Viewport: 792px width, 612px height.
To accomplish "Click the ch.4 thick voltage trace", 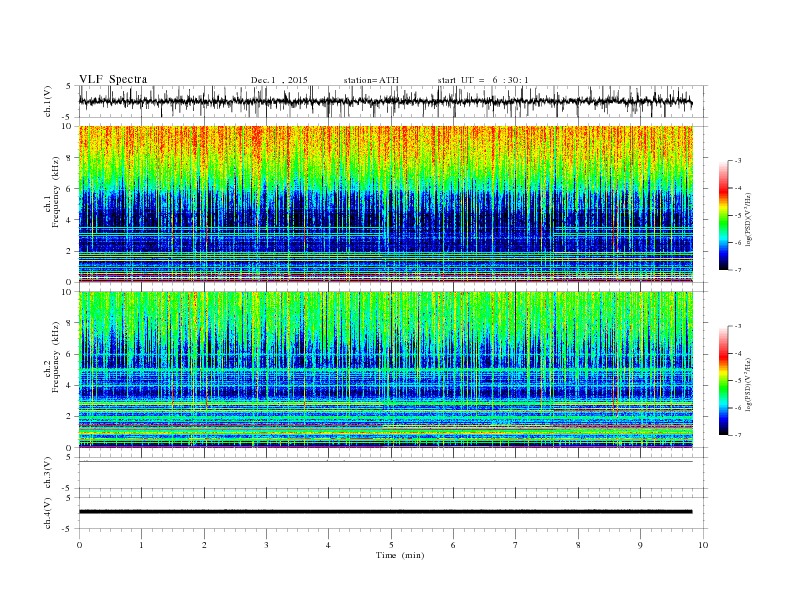I will (x=385, y=512).
